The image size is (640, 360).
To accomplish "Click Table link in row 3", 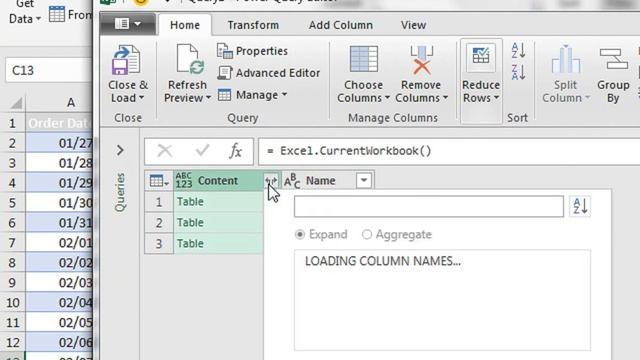I will tap(190, 244).
